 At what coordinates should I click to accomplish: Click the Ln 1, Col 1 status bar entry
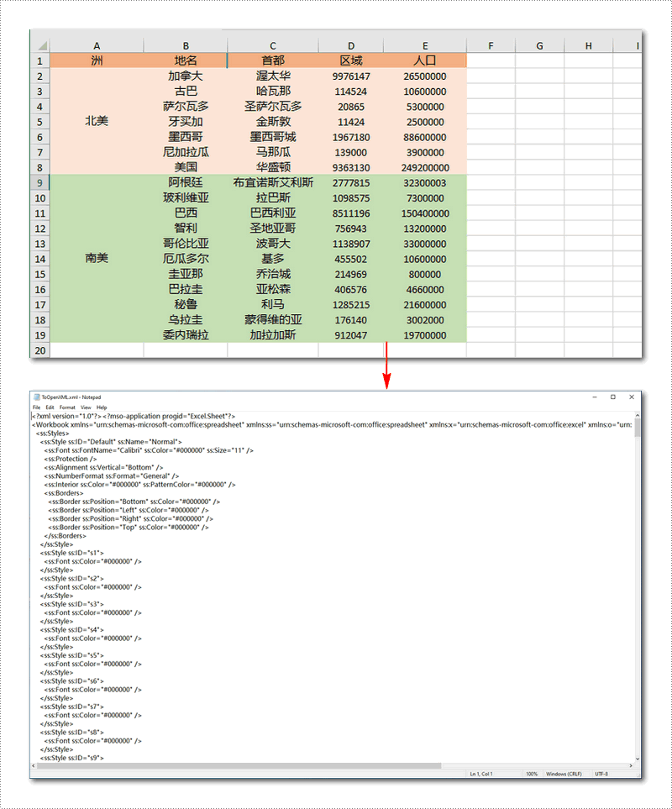pyautogui.click(x=480, y=774)
